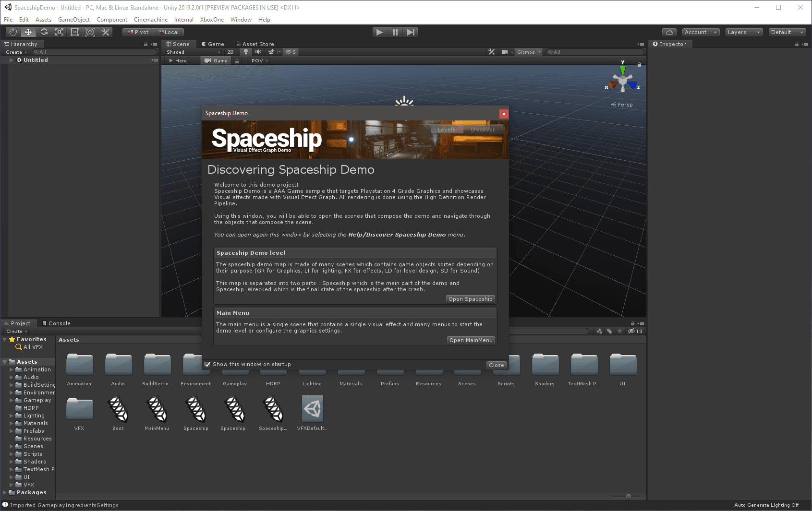Click the Discover button in banner
This screenshot has width=812, height=511.
tap(483, 130)
